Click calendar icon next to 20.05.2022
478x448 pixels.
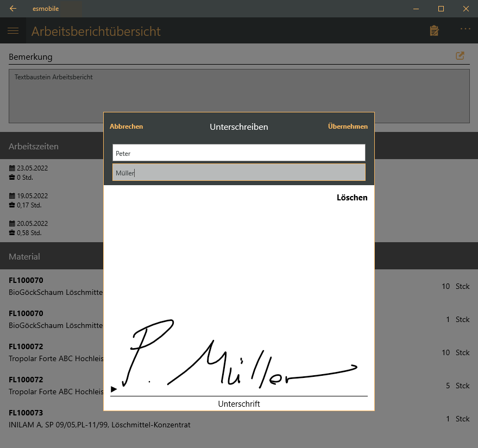point(12,224)
